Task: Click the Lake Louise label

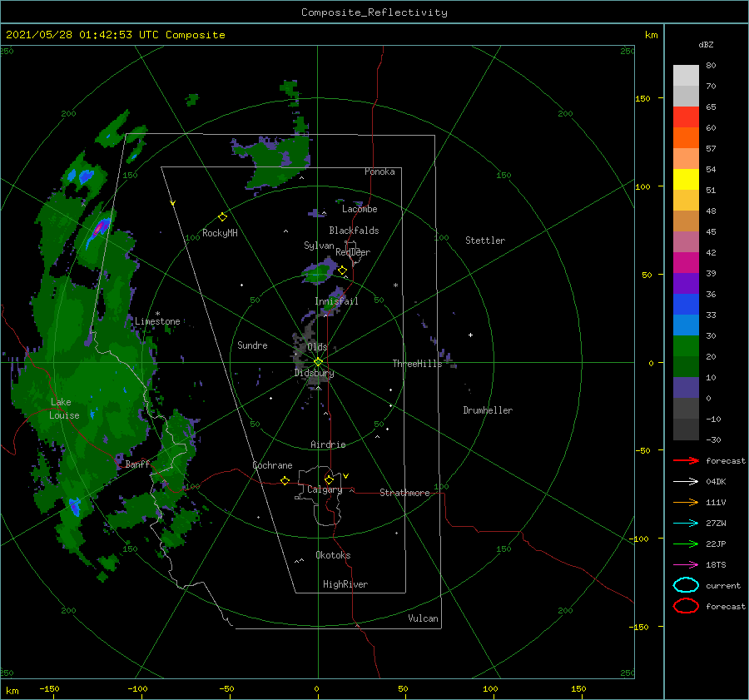Action: (64, 409)
